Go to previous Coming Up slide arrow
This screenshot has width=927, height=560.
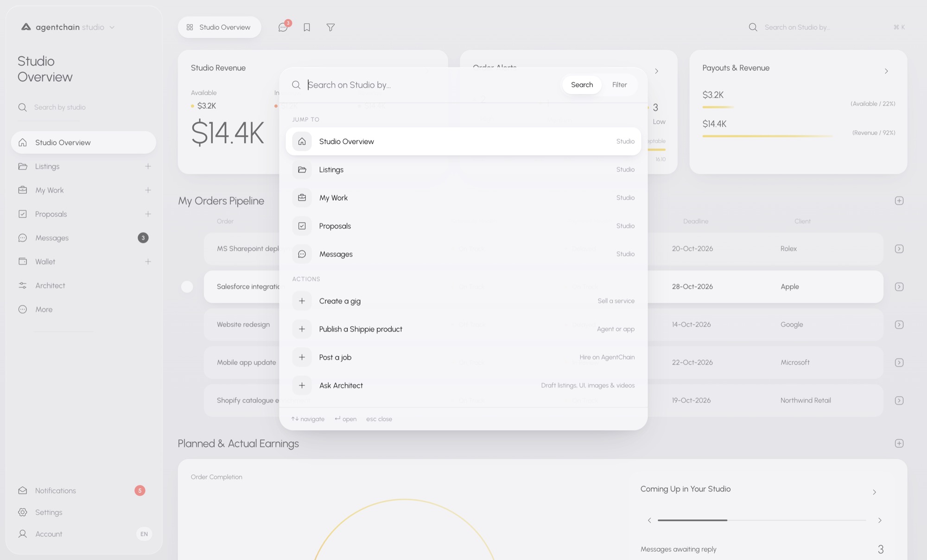[x=649, y=520]
